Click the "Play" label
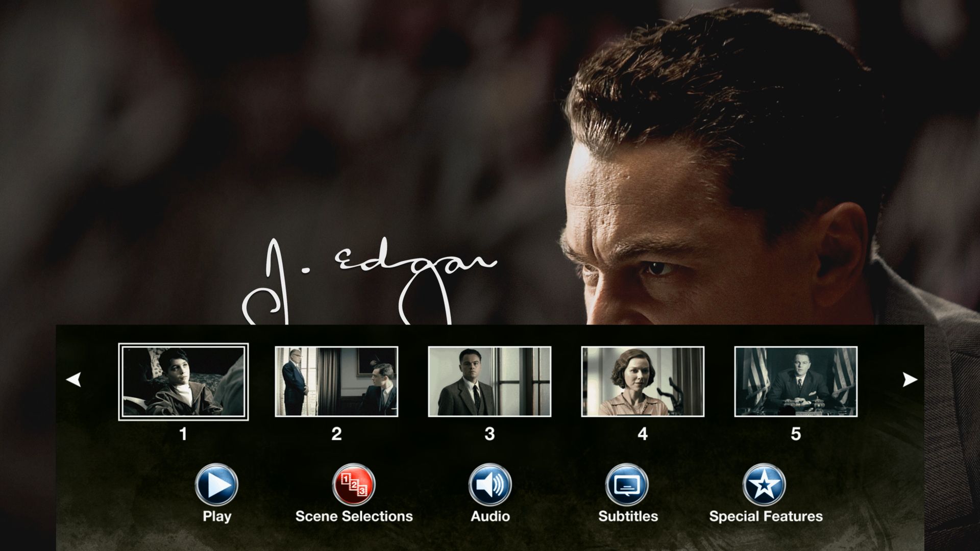Viewport: 980px width, 551px height. (217, 516)
